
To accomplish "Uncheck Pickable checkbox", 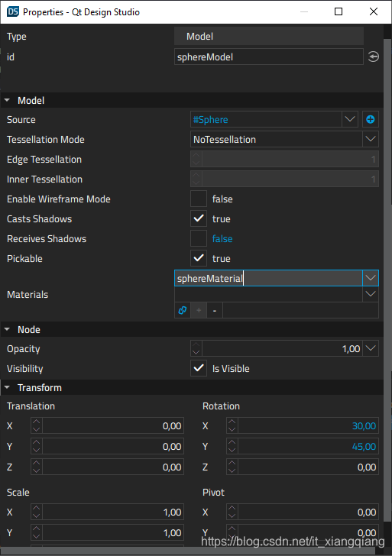I will tap(199, 258).
